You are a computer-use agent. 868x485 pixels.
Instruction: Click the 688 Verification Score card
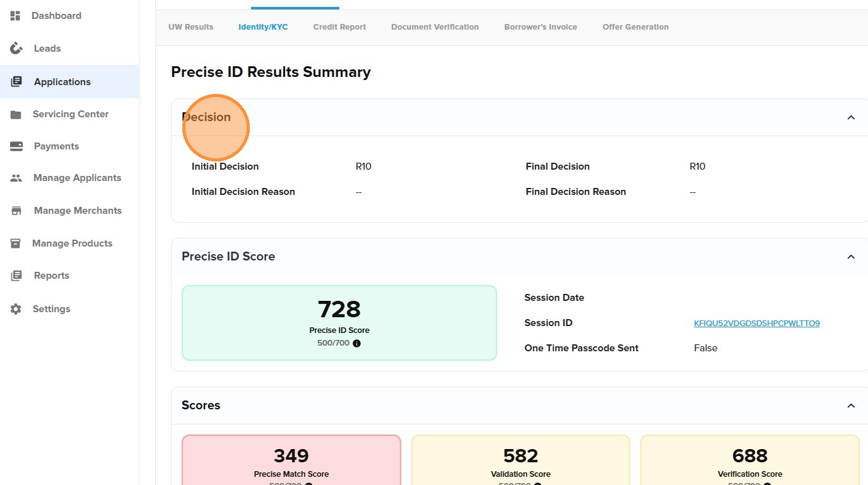point(750,460)
